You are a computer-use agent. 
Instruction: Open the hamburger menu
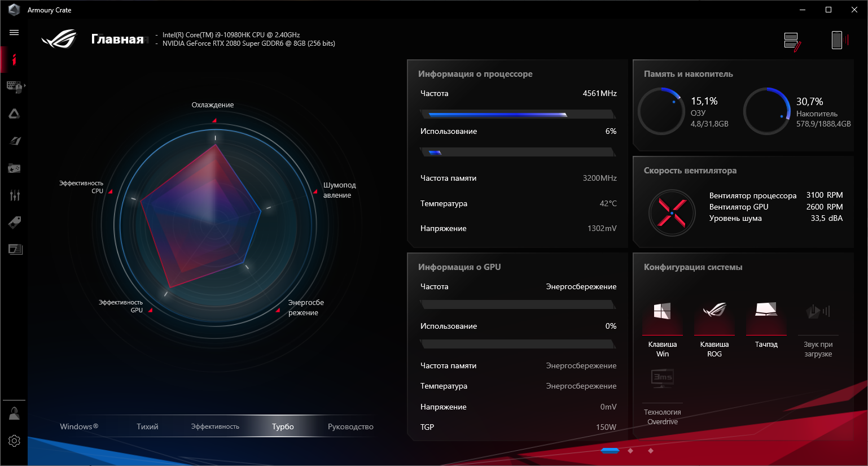(x=14, y=32)
